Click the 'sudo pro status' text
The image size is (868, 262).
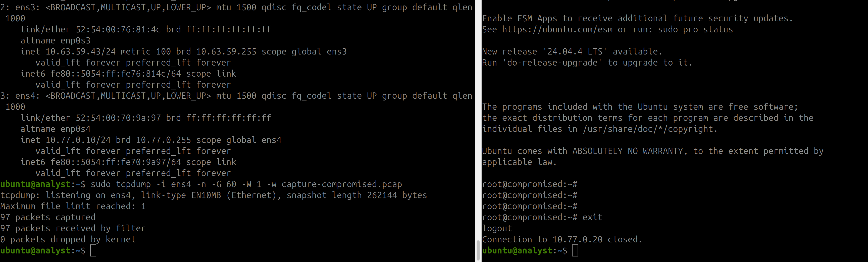click(x=695, y=30)
